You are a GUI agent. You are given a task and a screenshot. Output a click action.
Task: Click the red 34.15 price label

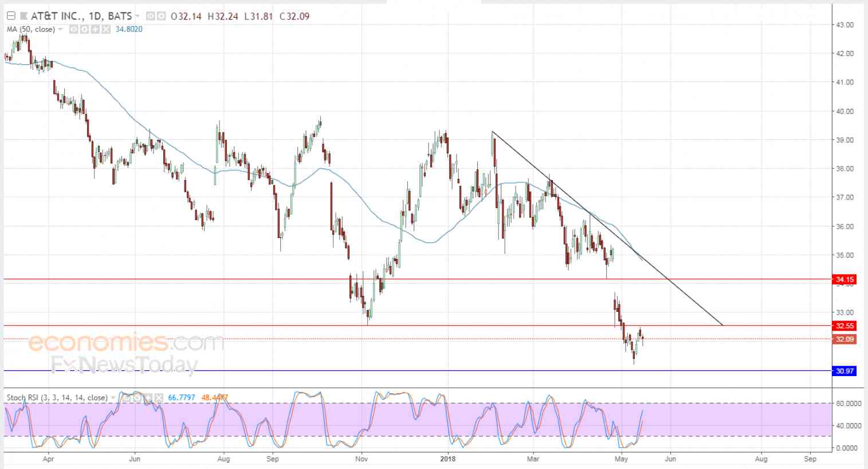click(x=845, y=280)
